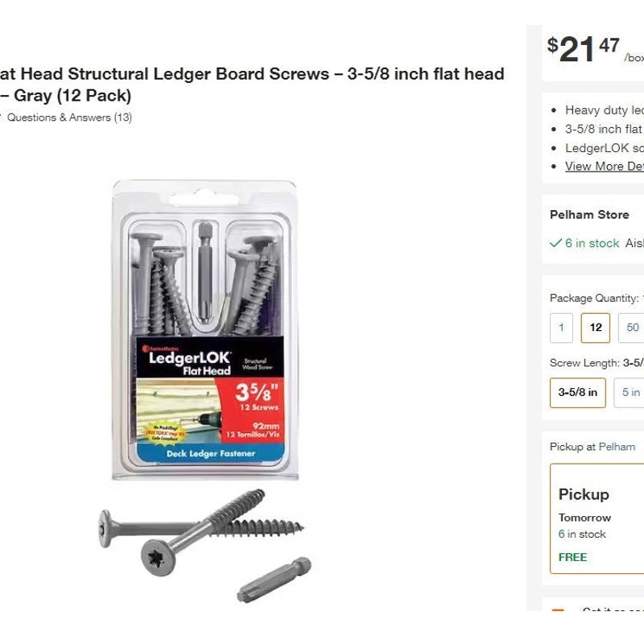Click '6 in stock' beside the green checkmark
Screen dimensions: 644x644
[x=592, y=243]
